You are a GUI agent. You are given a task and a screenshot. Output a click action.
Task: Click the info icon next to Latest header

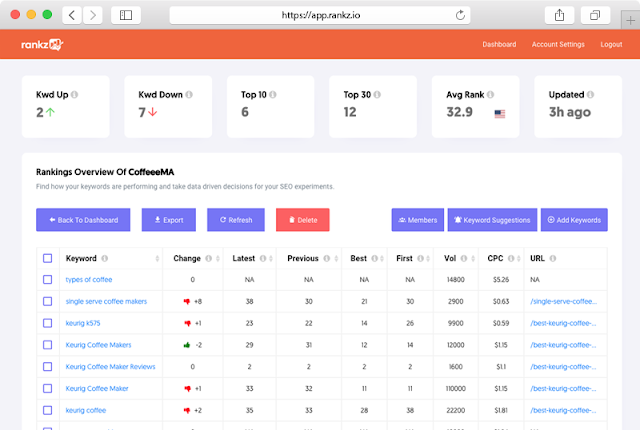263,258
